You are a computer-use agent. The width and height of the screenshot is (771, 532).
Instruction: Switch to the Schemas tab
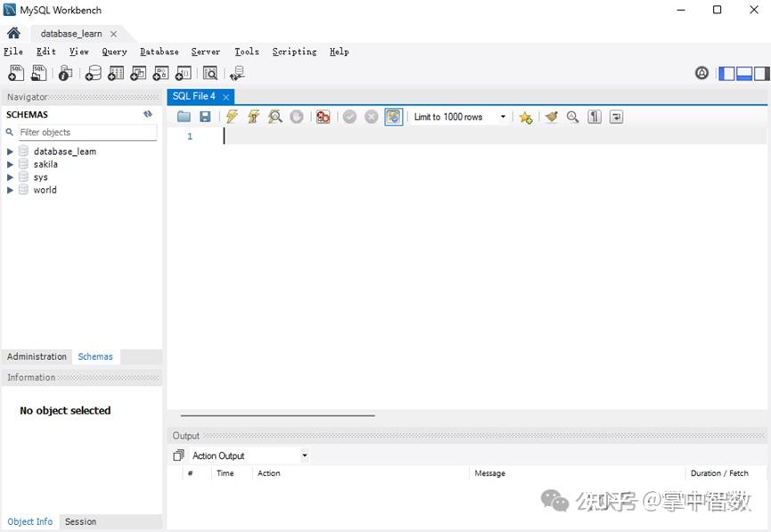[x=95, y=356]
